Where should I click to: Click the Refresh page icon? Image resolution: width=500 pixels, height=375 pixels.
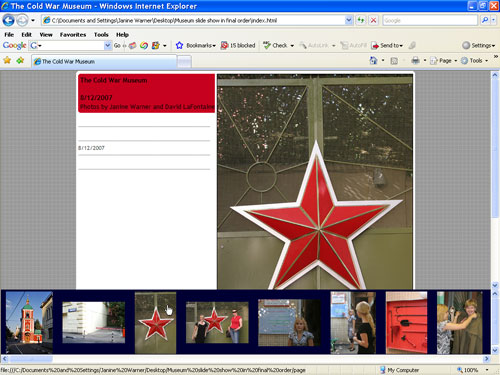tap(360, 20)
